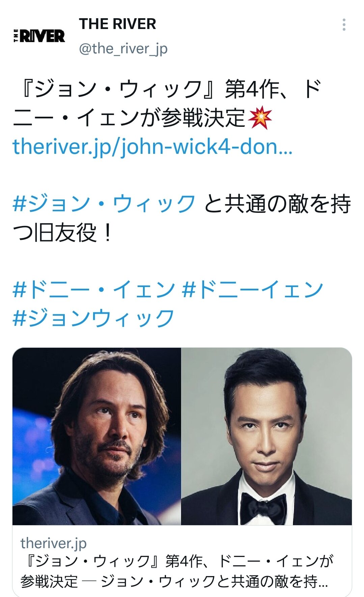The width and height of the screenshot is (364, 597).
Task: Click the text と共通の敵を持つ旧友役！
Action: click(x=182, y=218)
